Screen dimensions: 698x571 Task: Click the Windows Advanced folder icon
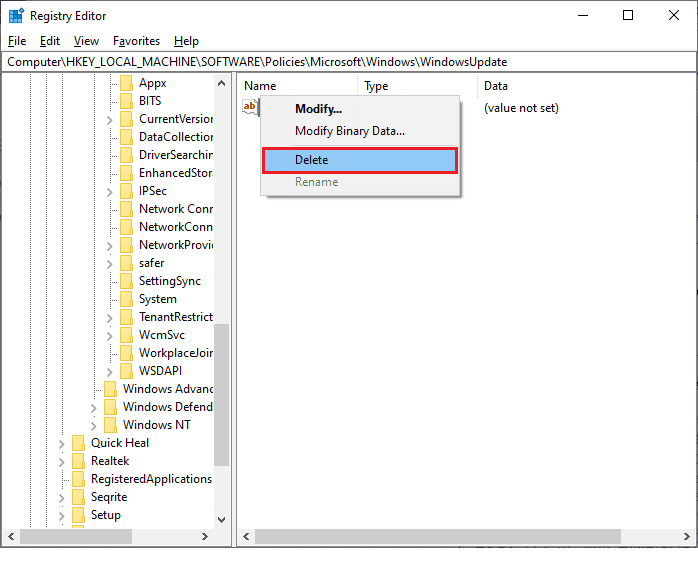(x=110, y=389)
